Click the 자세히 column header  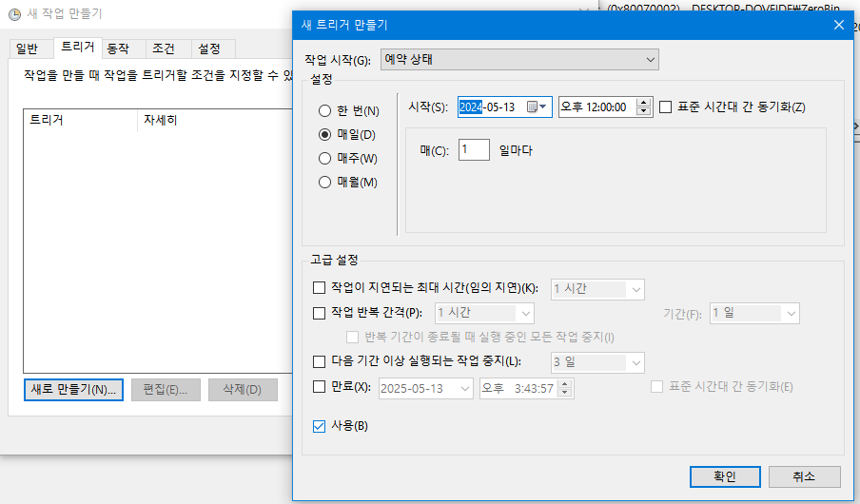tap(215, 120)
